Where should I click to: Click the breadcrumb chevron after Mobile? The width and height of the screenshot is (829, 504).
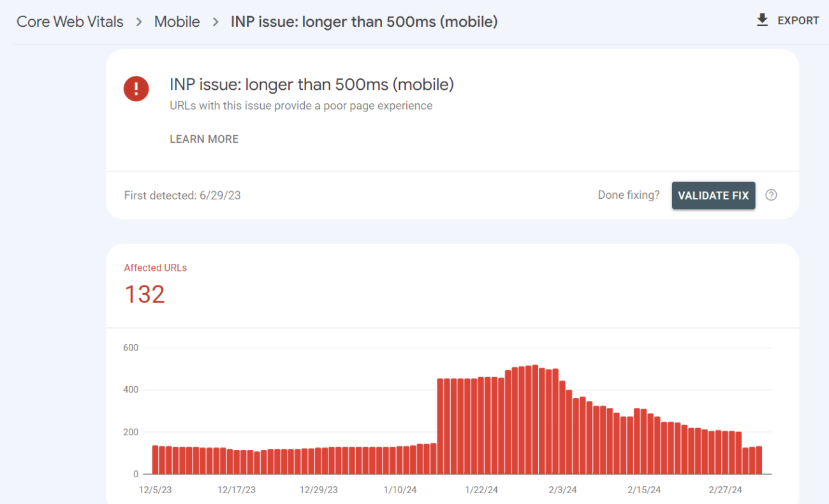pos(216,22)
